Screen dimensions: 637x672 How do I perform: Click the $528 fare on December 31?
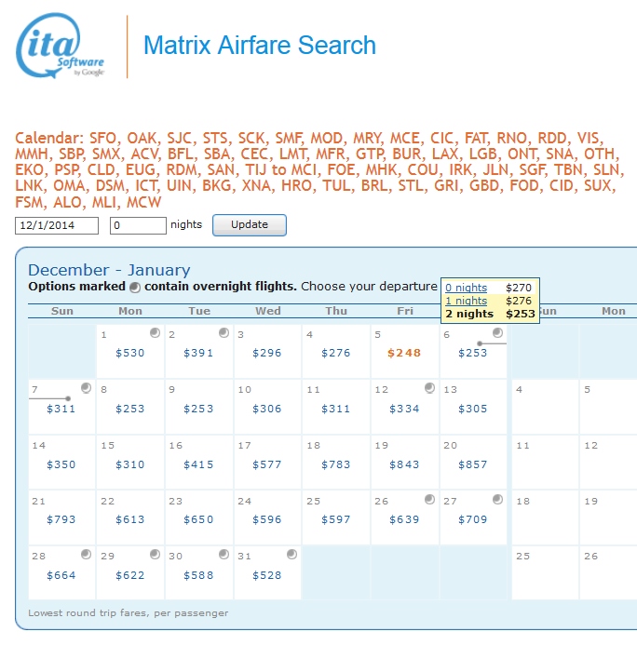point(267,575)
